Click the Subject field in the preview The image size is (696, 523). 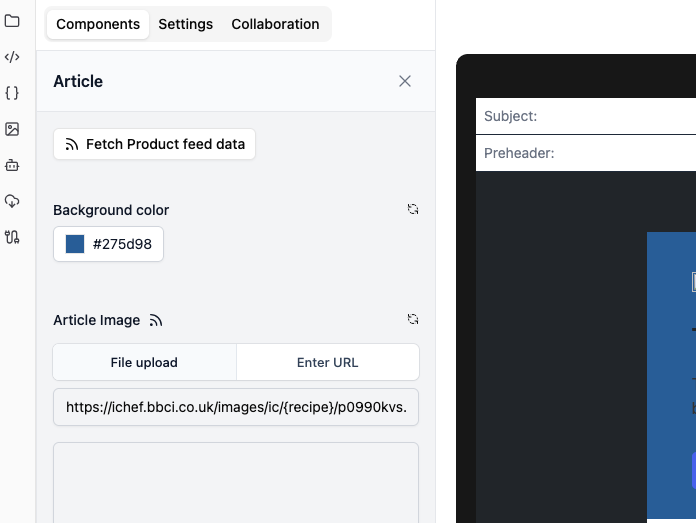pyautogui.click(x=615, y=116)
